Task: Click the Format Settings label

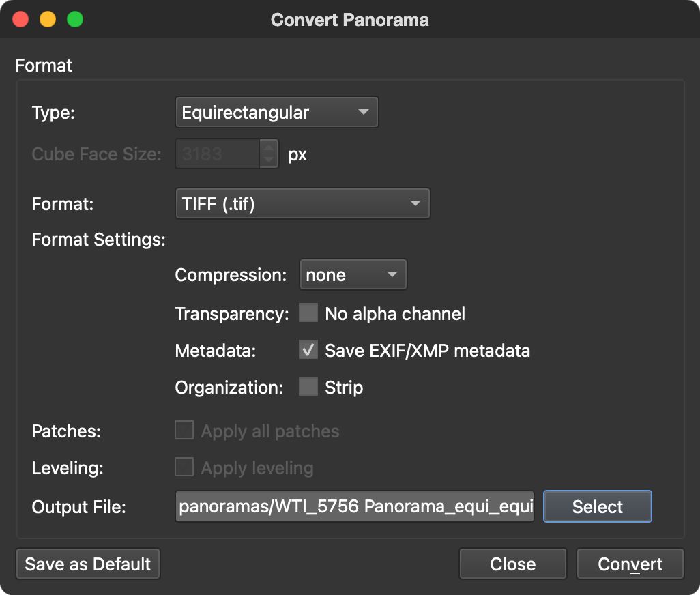Action: coord(99,240)
